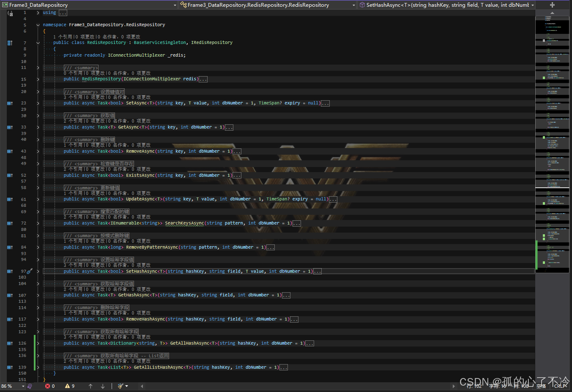Click the _redis field declaration
572x392 pixels.
[175, 55]
